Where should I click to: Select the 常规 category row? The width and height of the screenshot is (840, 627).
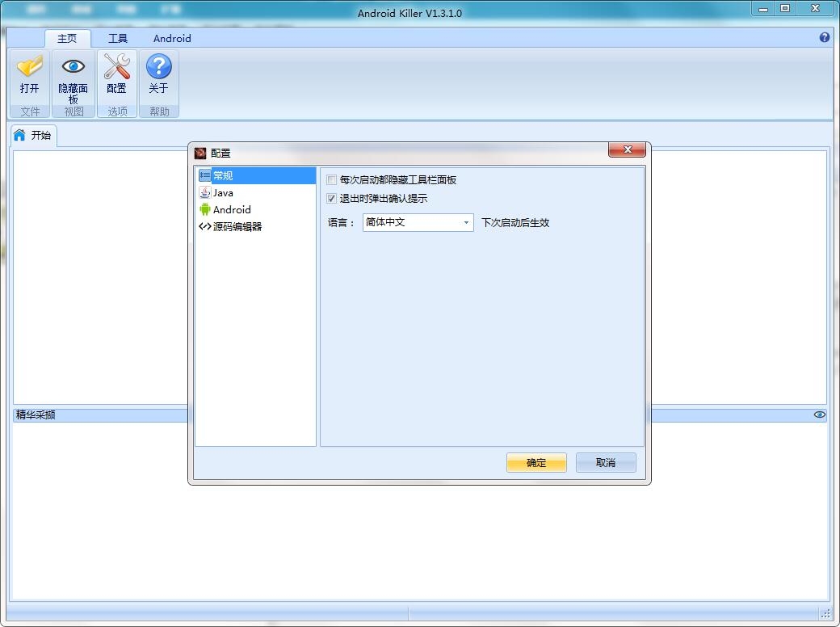256,175
